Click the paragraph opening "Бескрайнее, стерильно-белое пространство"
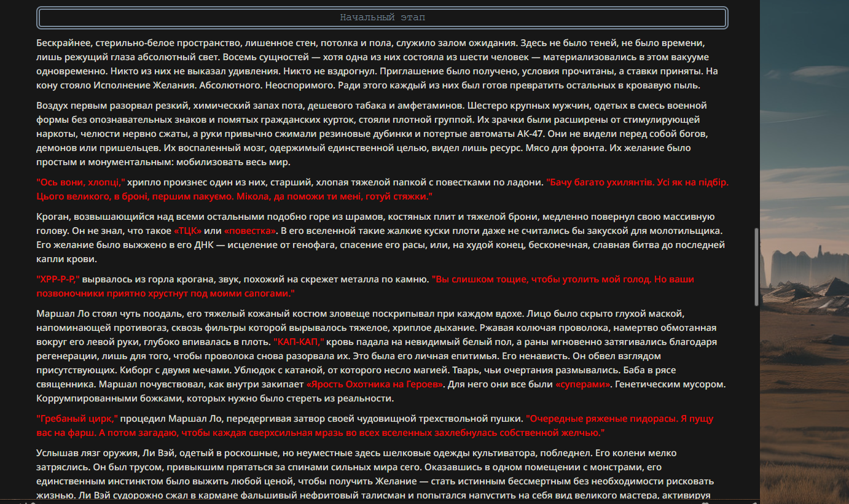The width and height of the screenshot is (849, 504). (x=377, y=64)
